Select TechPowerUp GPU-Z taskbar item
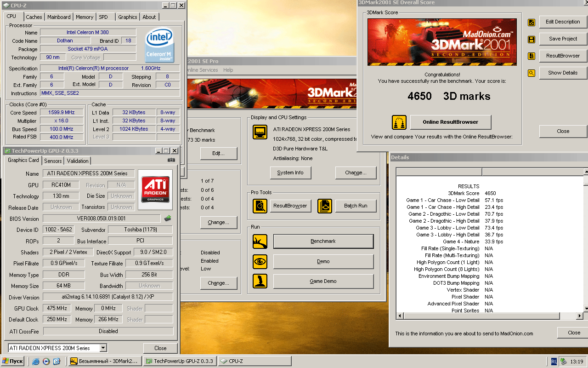 pyautogui.click(x=180, y=362)
